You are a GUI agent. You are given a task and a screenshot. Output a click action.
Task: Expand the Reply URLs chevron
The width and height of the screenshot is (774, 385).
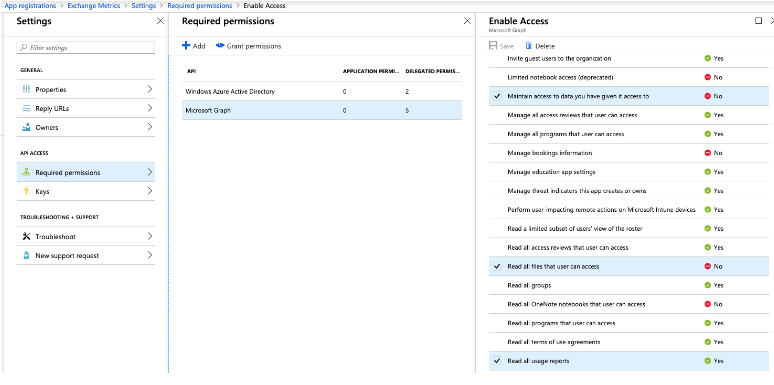(150, 109)
